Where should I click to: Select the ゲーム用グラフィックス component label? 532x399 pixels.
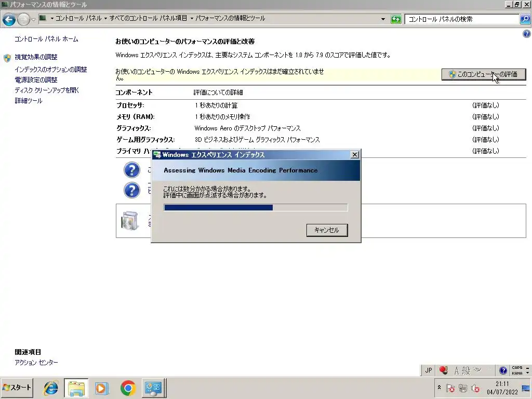(x=145, y=139)
